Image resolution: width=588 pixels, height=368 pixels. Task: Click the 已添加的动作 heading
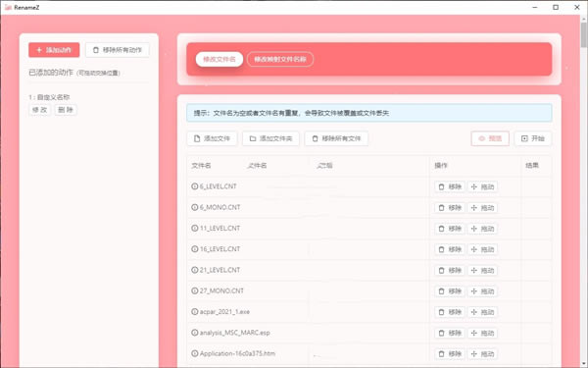coord(51,73)
